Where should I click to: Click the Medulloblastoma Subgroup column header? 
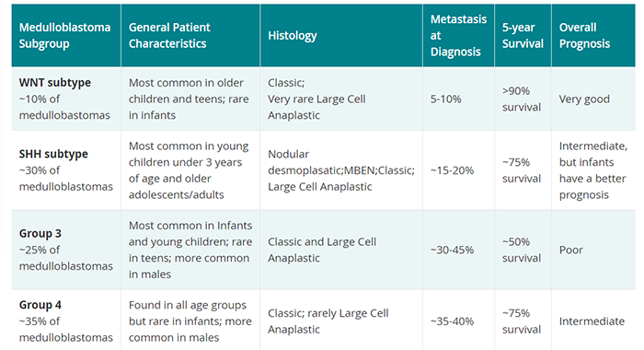[66, 35]
